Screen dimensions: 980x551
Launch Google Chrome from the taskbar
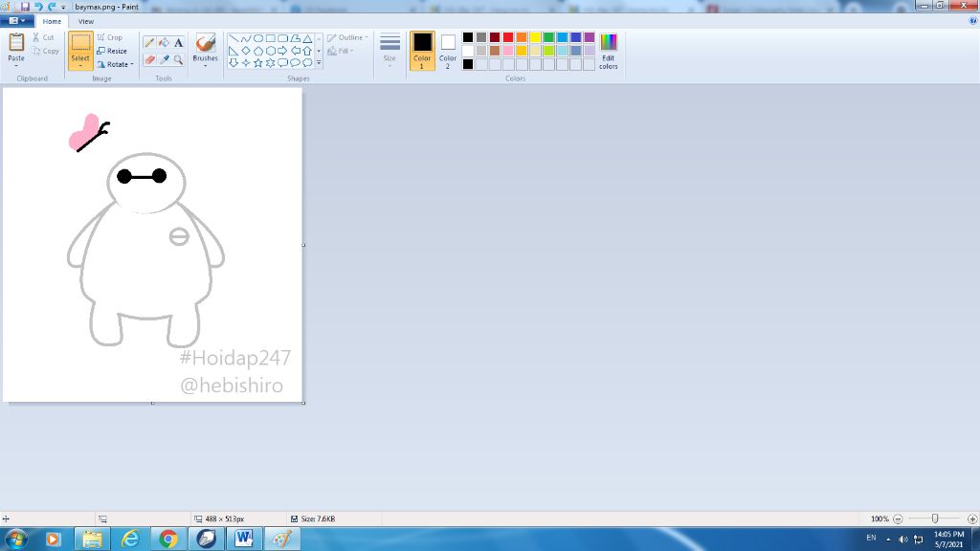[x=168, y=540]
